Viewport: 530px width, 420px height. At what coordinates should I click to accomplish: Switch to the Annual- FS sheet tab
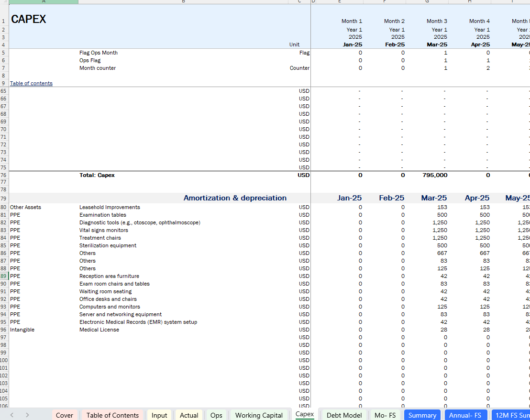pos(465,415)
